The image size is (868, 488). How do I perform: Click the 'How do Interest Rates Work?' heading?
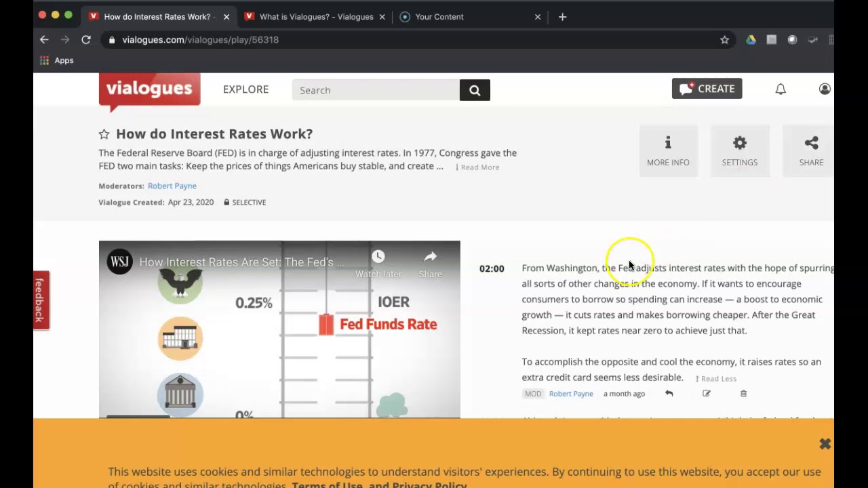pyautogui.click(x=214, y=134)
